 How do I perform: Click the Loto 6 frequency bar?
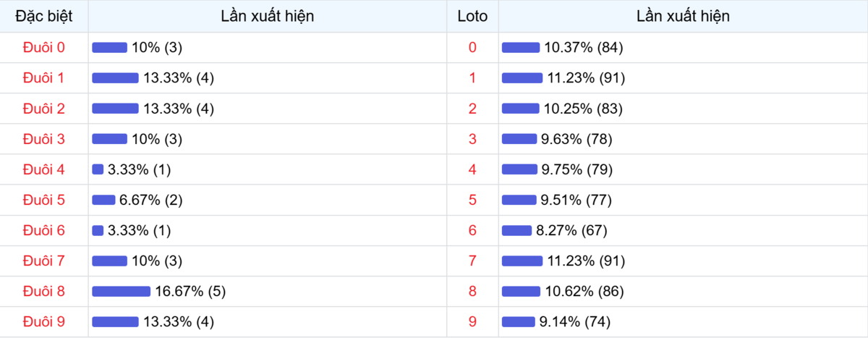(516, 230)
